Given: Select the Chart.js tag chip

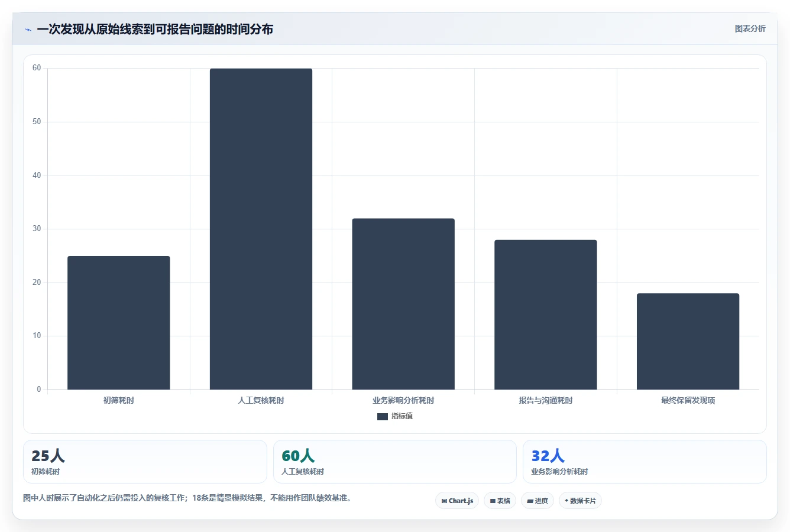Looking at the screenshot, I should [x=457, y=501].
